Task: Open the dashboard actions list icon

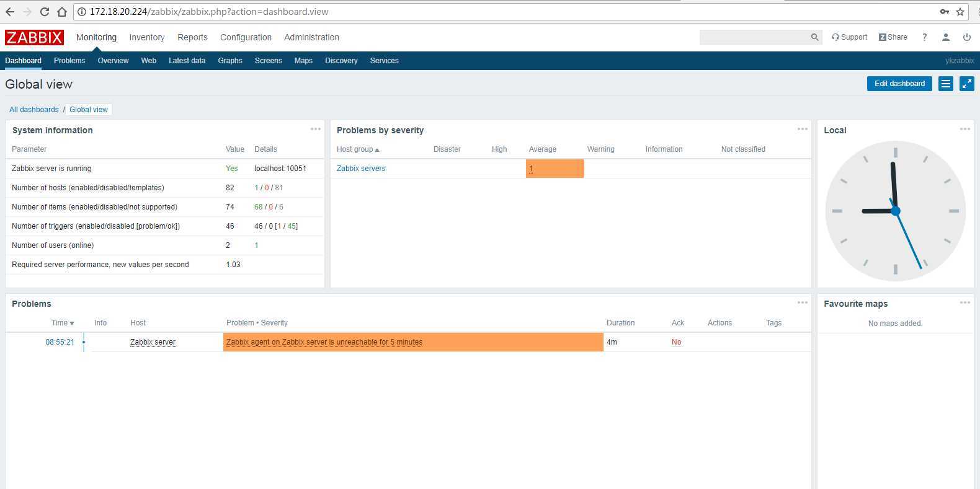Action: [945, 84]
